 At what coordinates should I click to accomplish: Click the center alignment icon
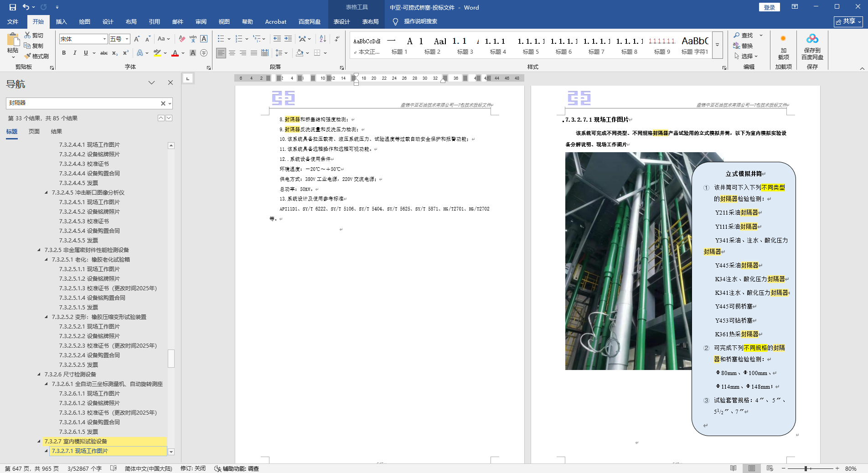pyautogui.click(x=232, y=53)
